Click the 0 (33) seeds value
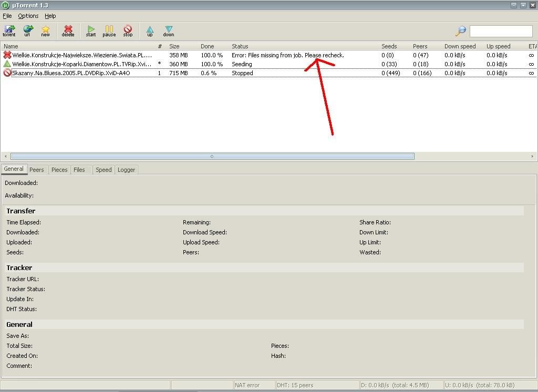The image size is (538, 392). tap(389, 64)
